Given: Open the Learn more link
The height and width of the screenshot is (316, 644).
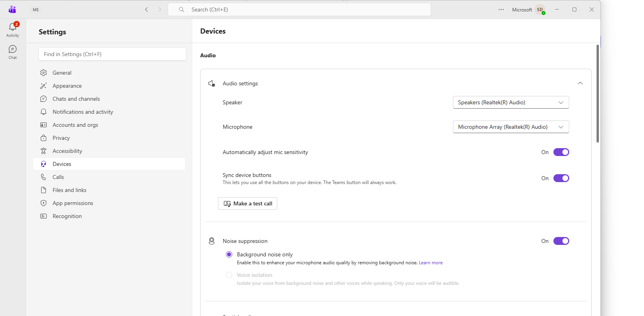Looking at the screenshot, I should [430, 263].
